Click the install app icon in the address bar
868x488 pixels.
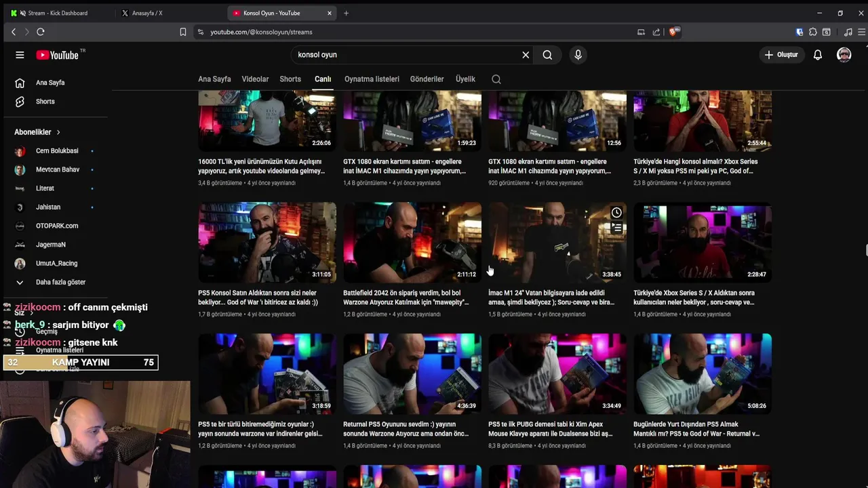pyautogui.click(x=641, y=32)
